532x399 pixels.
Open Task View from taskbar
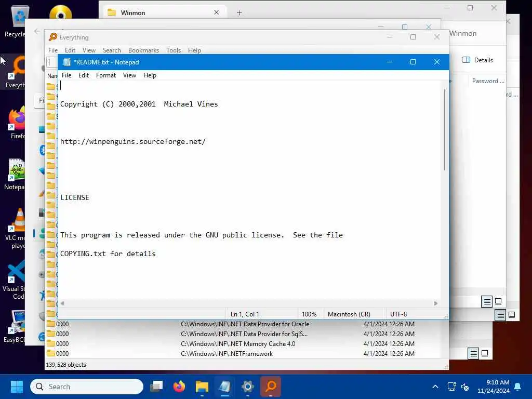pyautogui.click(x=157, y=387)
